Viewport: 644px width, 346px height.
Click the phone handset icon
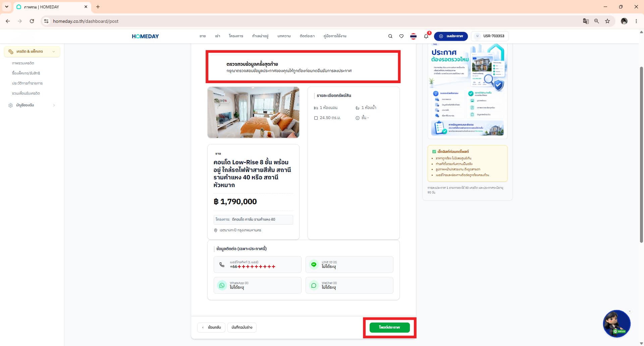222,265
